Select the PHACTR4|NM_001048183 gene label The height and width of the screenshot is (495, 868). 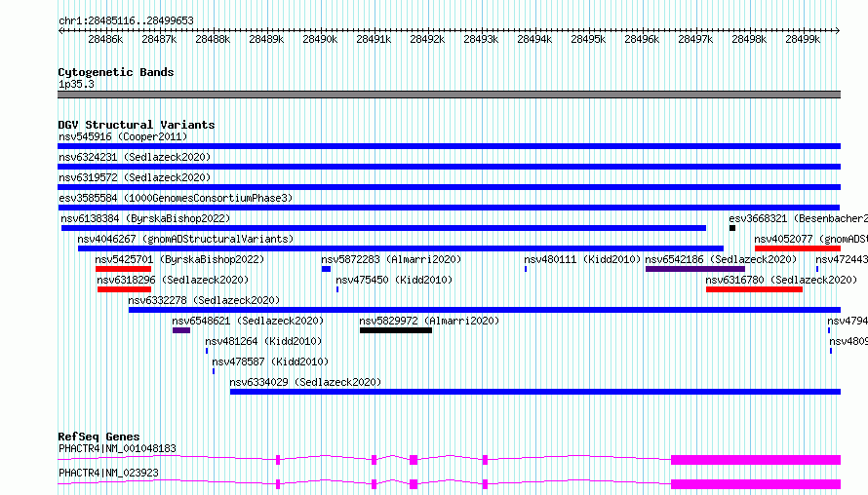[x=117, y=448]
